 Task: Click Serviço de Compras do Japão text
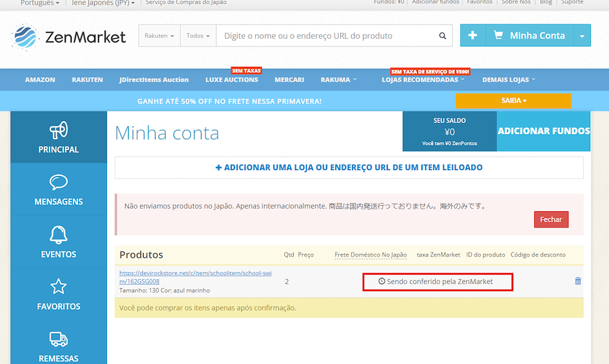click(x=186, y=3)
